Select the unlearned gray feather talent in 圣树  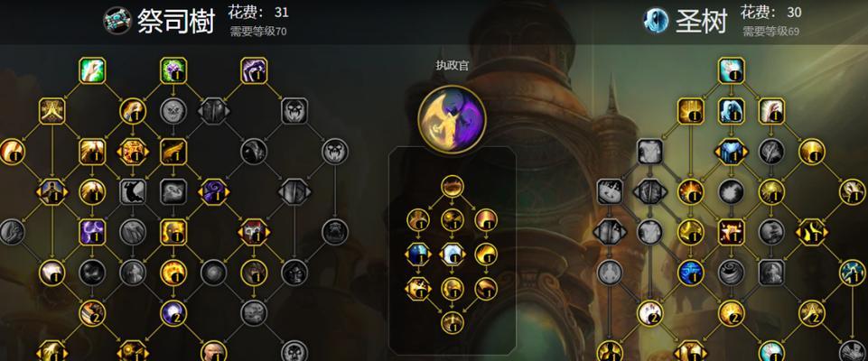(771, 152)
